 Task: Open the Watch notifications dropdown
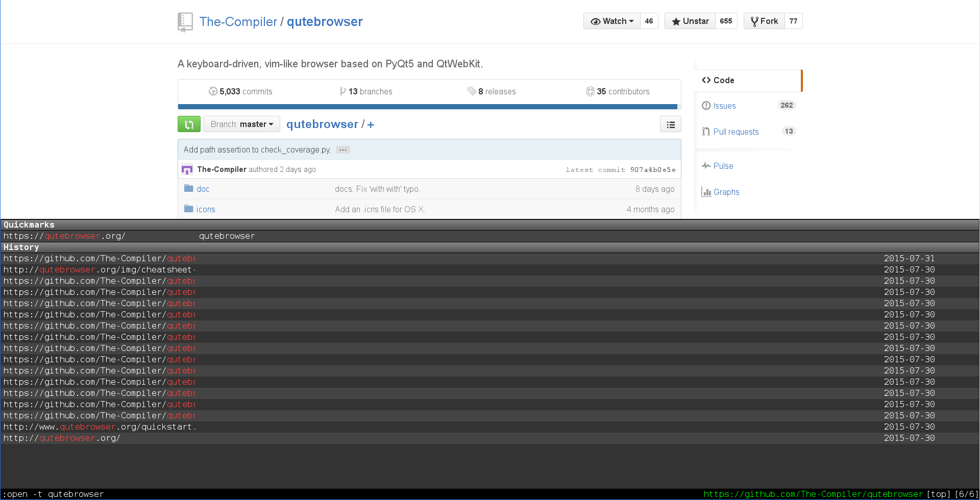click(611, 21)
